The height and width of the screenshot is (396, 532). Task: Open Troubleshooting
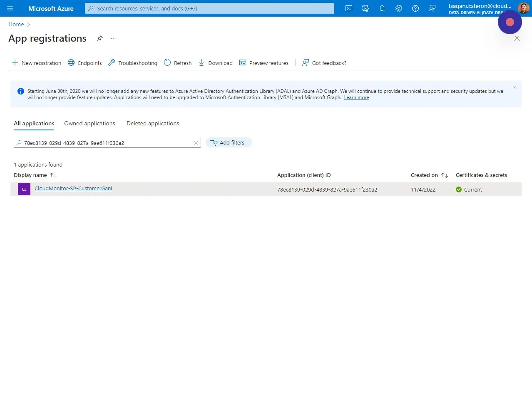(x=132, y=63)
